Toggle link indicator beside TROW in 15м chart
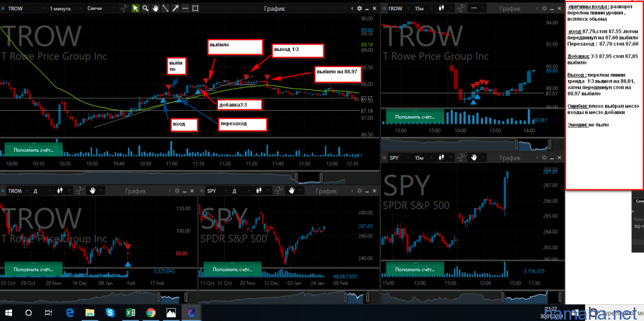Image resolution: width=644 pixels, height=321 pixels. click(384, 8)
